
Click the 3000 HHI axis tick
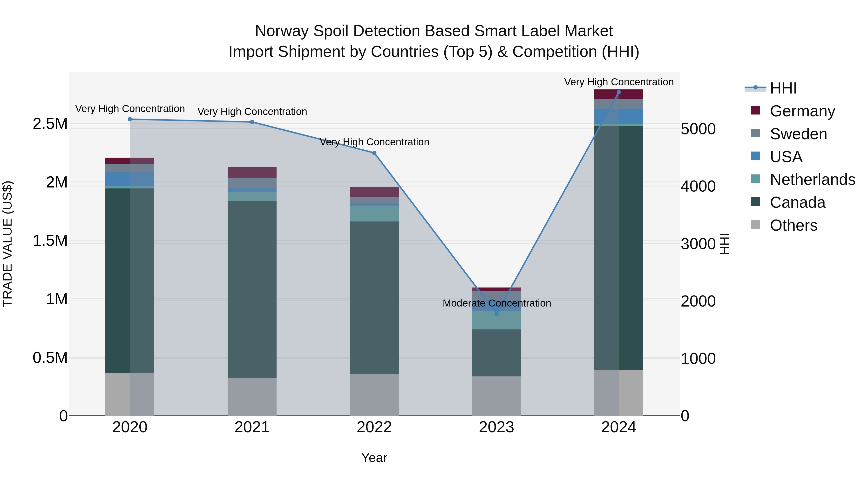click(698, 244)
